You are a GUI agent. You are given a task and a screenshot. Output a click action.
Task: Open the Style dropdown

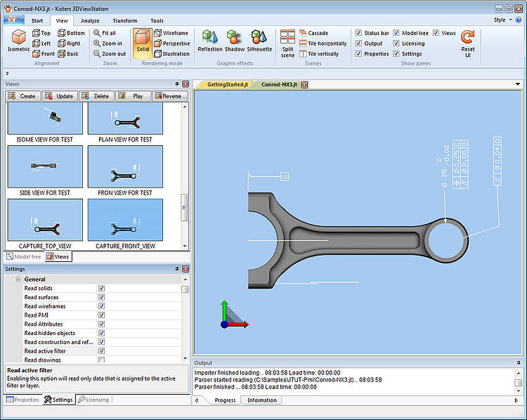coord(503,20)
